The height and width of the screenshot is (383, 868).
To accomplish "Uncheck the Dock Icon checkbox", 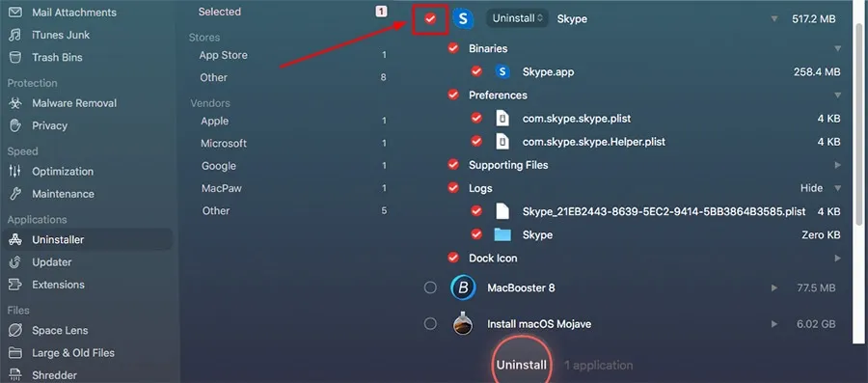I will tap(453, 258).
